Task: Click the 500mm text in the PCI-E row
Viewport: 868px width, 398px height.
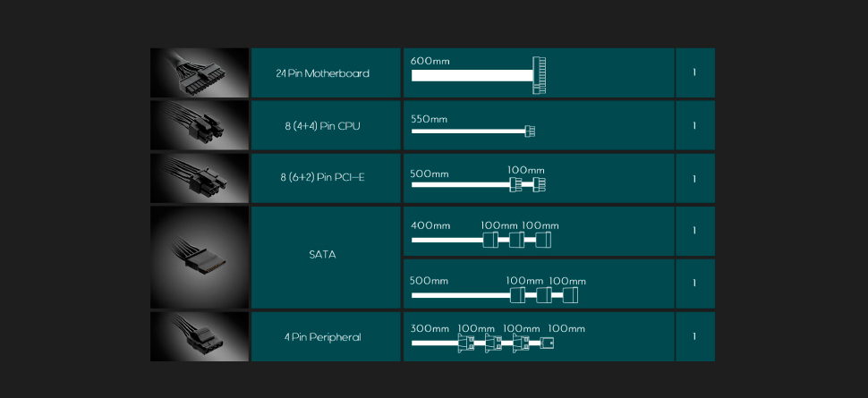Action: [430, 174]
